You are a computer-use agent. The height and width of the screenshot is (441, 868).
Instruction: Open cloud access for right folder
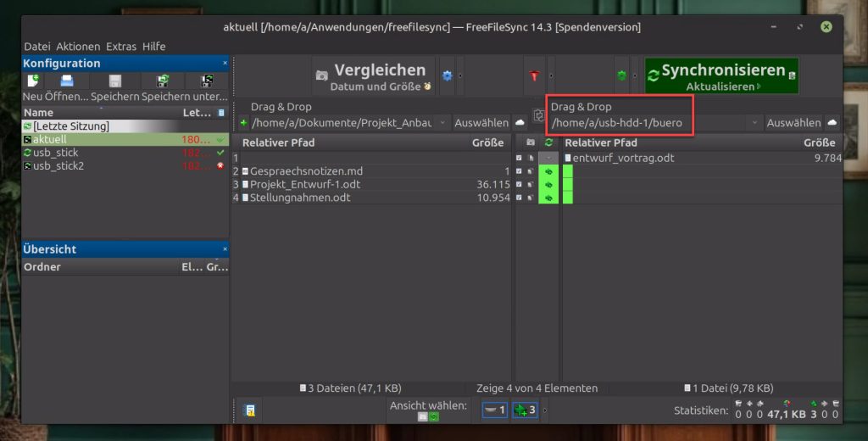coord(832,122)
